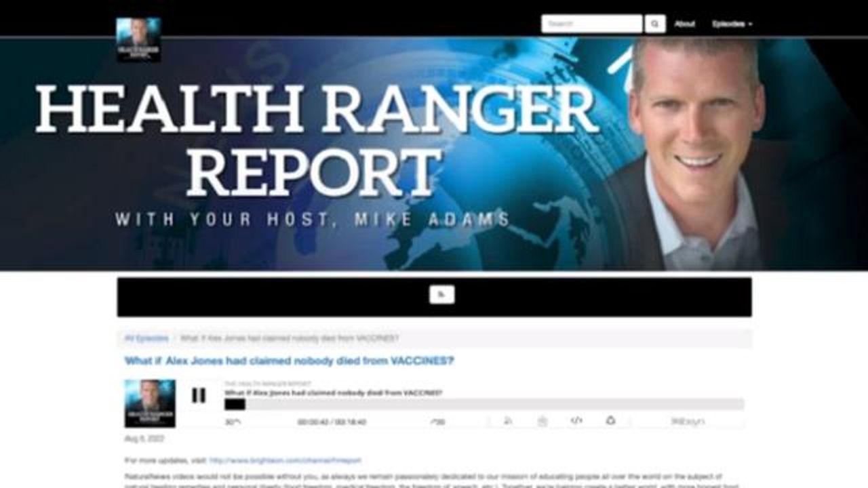Open the Health Ranger Report logo in navbar
This screenshot has height=488, width=868.
pos(138,40)
